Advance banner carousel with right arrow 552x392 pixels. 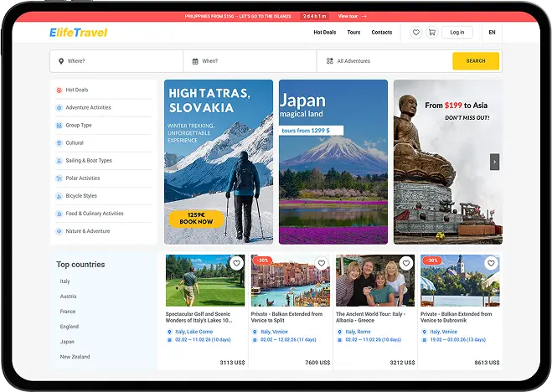[494, 162]
